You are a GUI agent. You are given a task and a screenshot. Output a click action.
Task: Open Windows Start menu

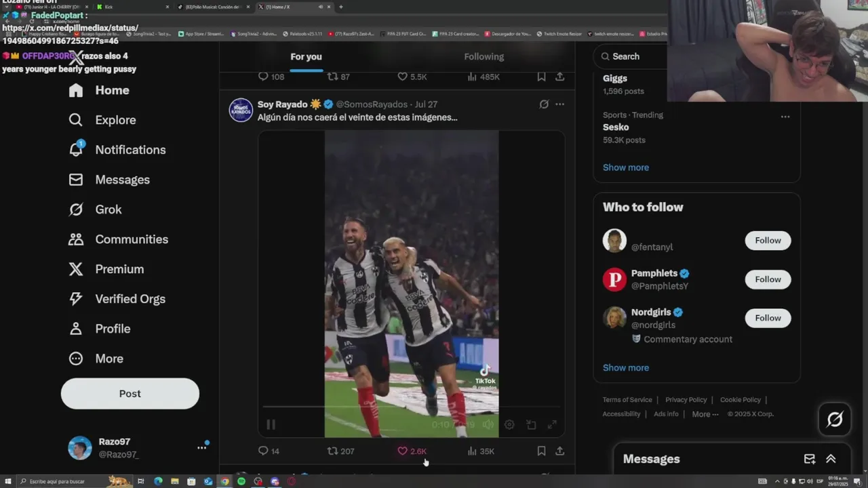(x=7, y=481)
